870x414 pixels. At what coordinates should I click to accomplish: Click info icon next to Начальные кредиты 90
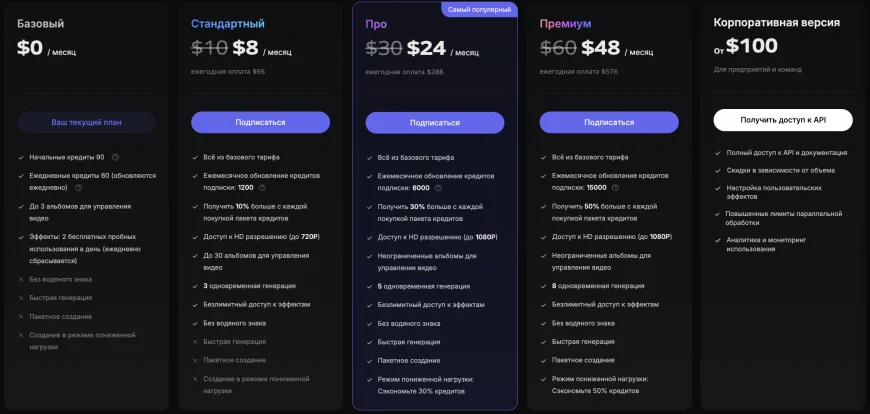[x=115, y=157]
